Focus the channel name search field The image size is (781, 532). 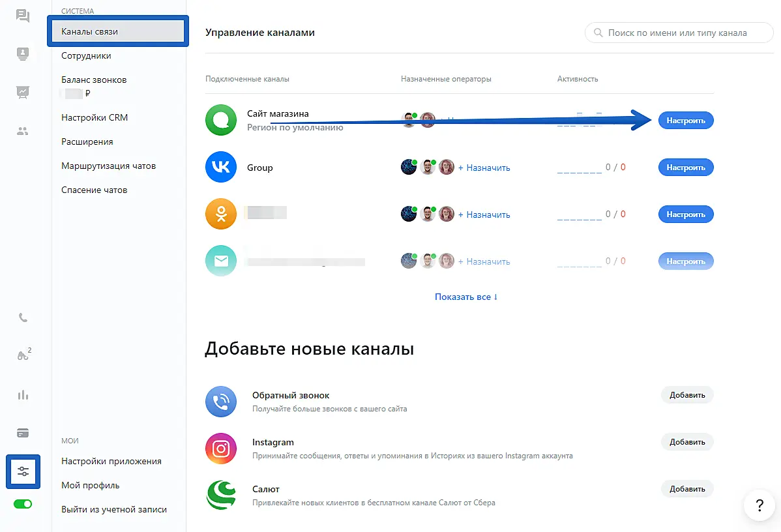click(x=679, y=33)
